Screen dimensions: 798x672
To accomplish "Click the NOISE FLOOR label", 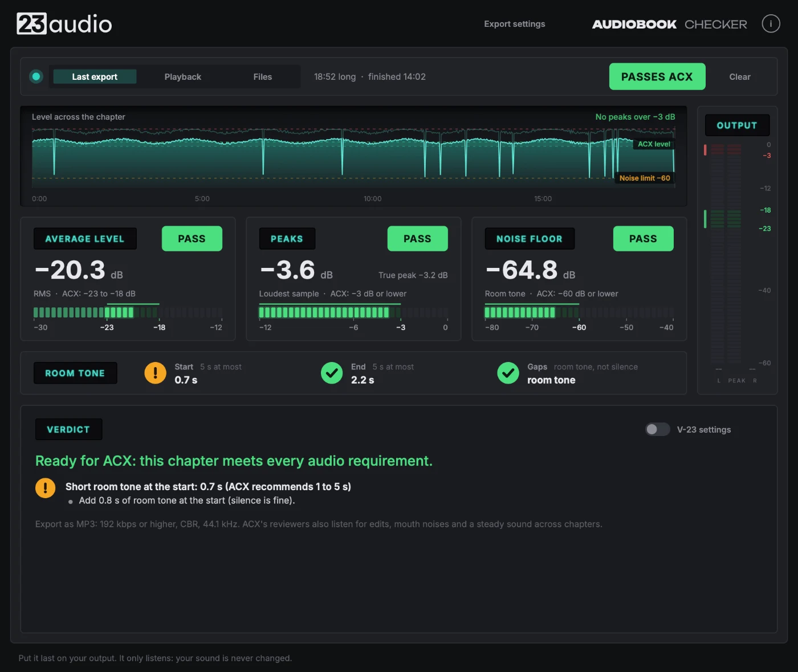I will coord(530,239).
